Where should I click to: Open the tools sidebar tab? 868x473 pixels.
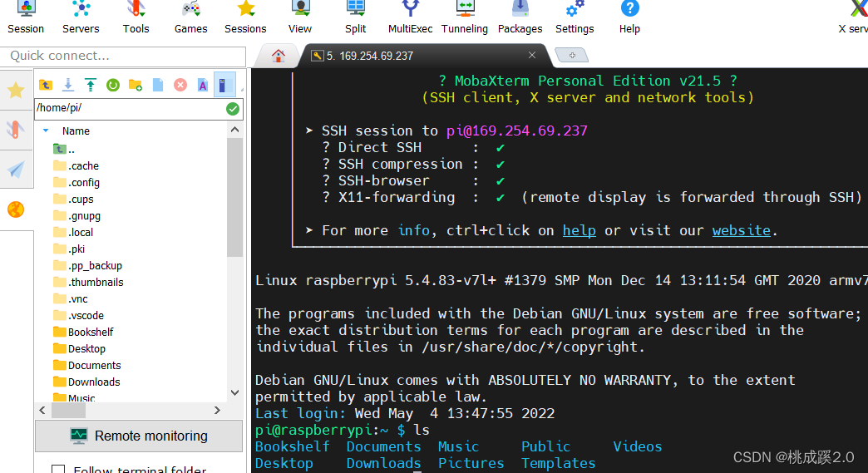click(16, 130)
